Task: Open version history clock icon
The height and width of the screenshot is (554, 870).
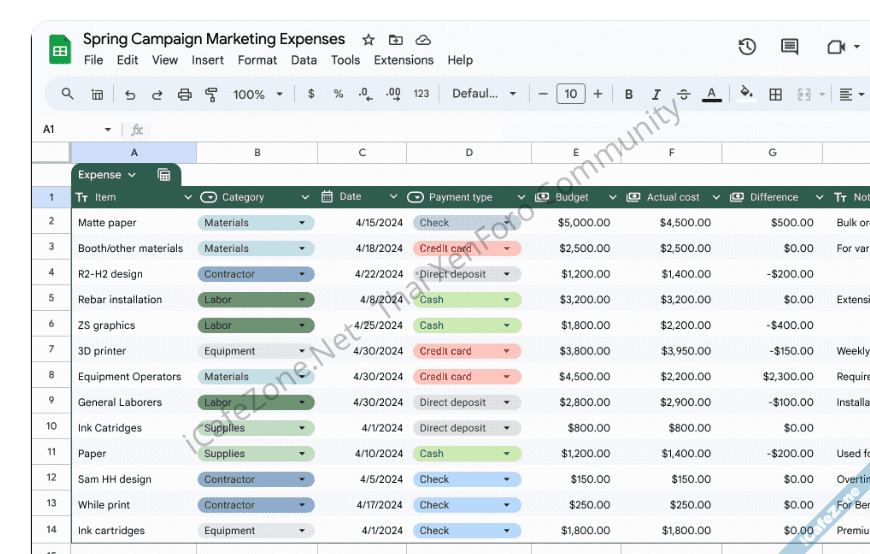Action: pos(747,47)
